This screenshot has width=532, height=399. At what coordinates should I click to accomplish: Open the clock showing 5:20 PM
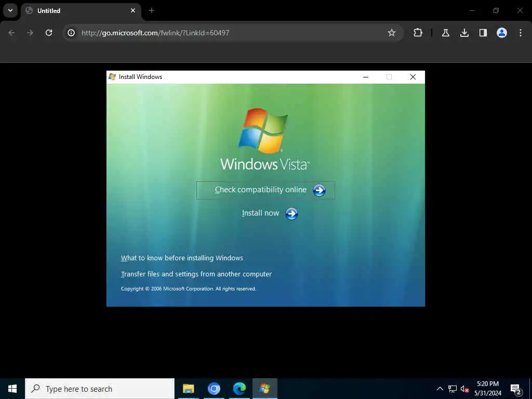[x=487, y=389]
